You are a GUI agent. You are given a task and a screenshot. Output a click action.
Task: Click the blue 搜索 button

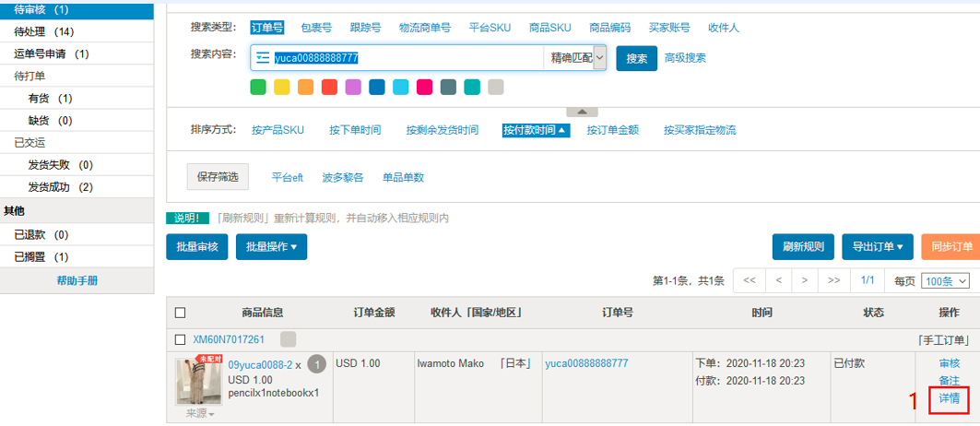coord(636,58)
